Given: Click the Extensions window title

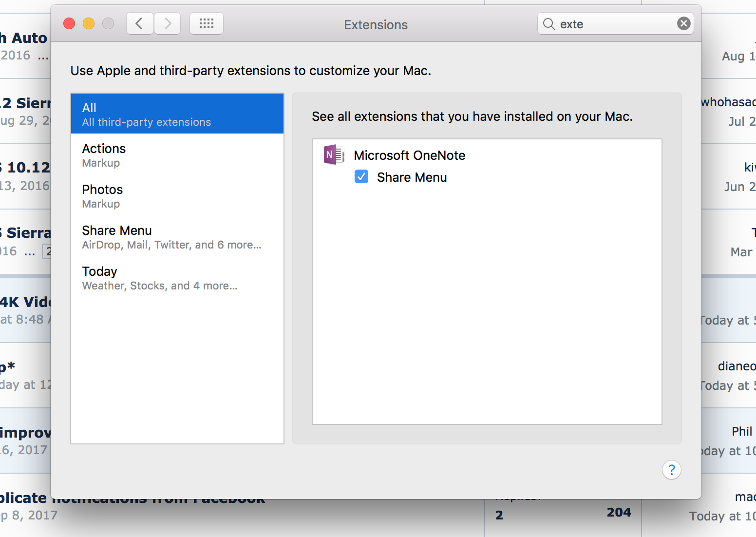Looking at the screenshot, I should (376, 25).
